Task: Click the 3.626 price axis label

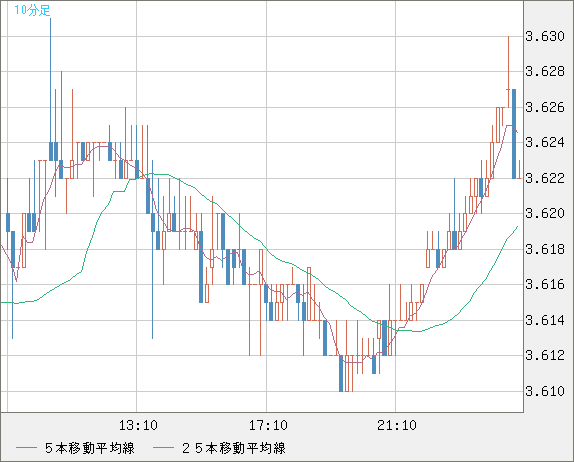Action: pyautogui.click(x=545, y=107)
